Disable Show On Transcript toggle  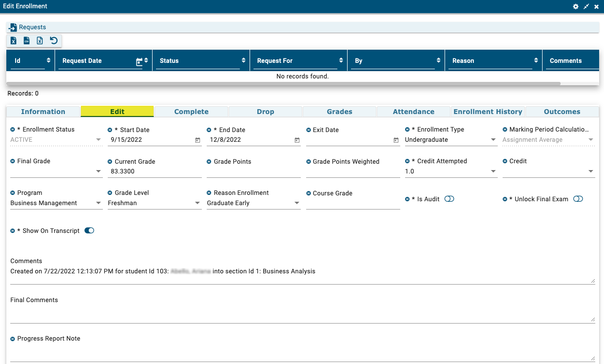click(x=89, y=230)
